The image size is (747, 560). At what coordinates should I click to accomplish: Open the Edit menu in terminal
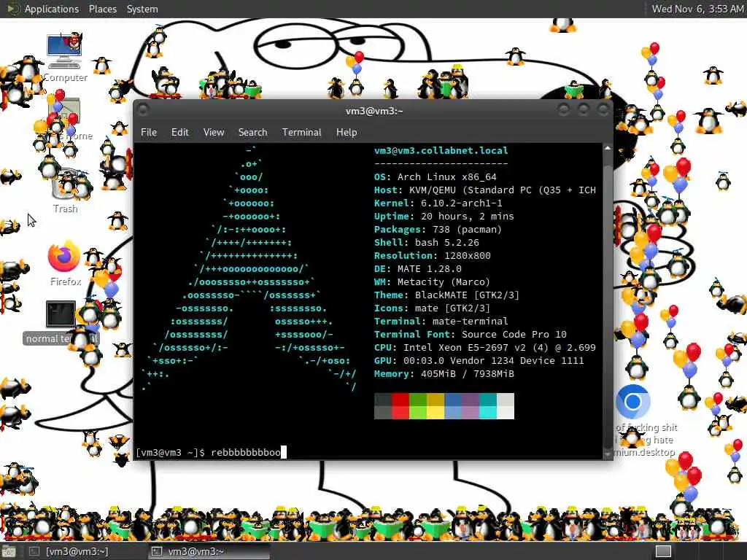point(179,133)
